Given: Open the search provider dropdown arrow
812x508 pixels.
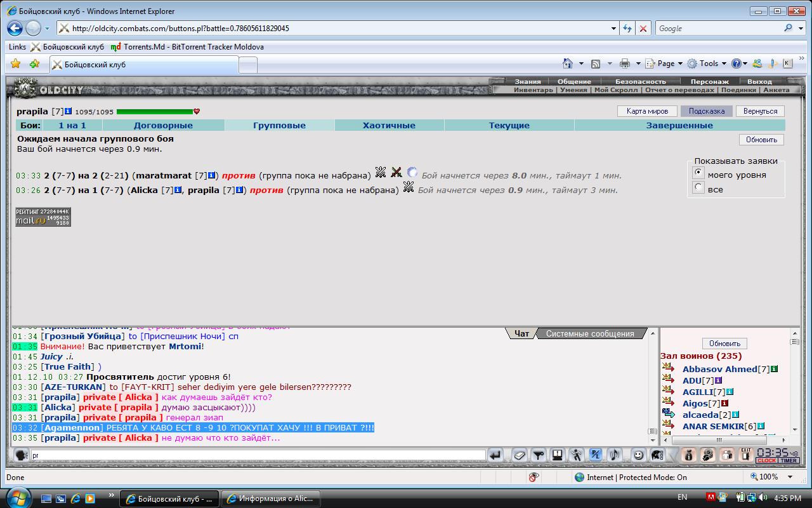Looking at the screenshot, I should 800,28.
